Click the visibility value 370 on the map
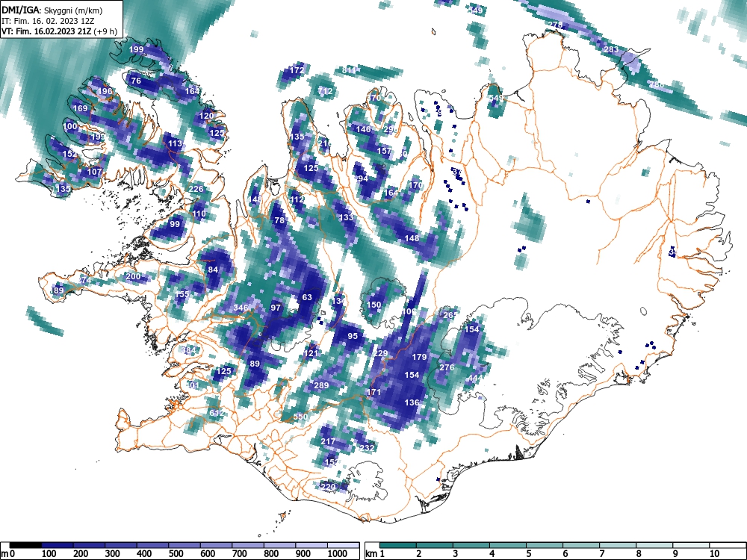 click(x=374, y=98)
